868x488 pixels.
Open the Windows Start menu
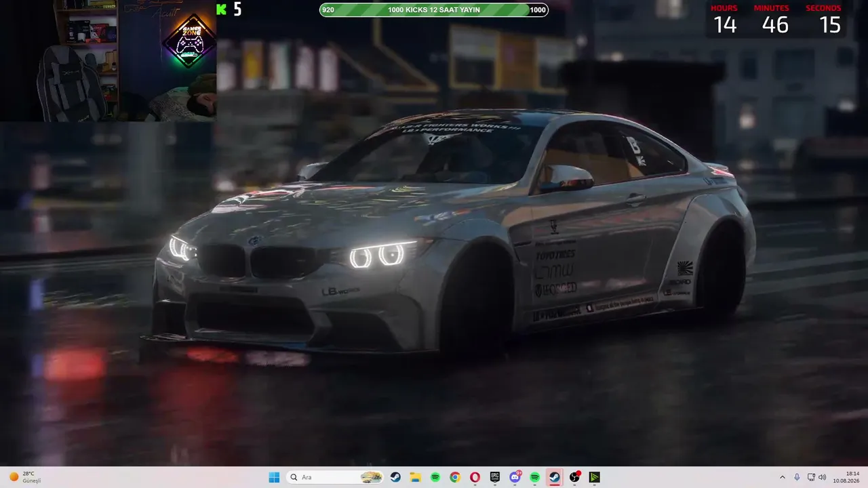274,477
